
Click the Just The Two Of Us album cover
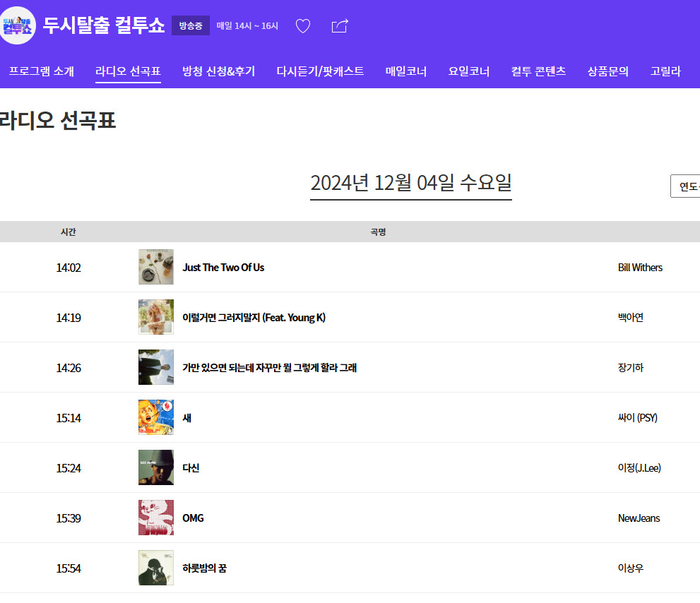(x=156, y=267)
